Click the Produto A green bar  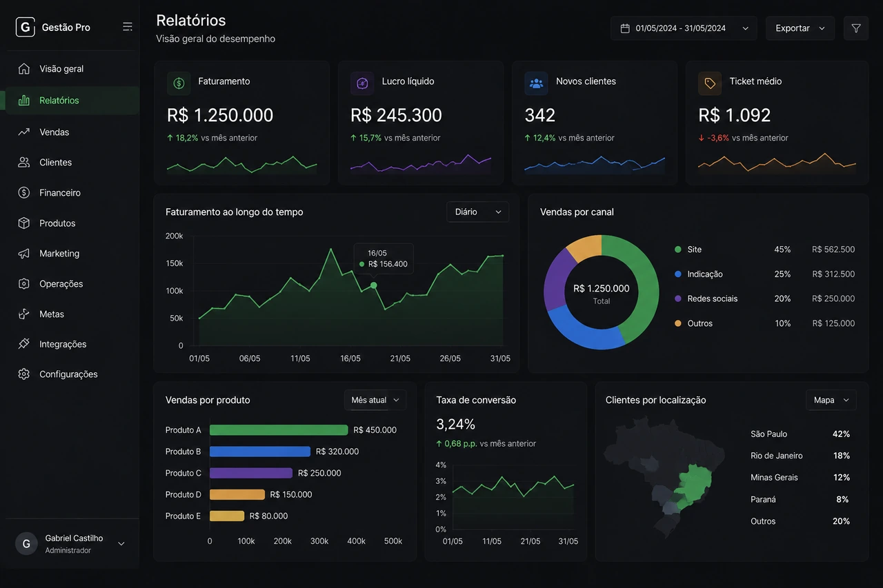(x=279, y=429)
